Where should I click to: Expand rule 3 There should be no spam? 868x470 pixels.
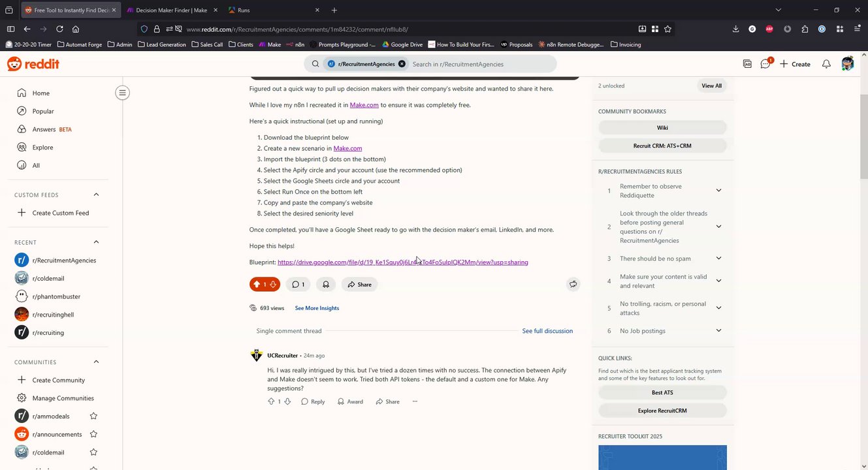pos(718,258)
